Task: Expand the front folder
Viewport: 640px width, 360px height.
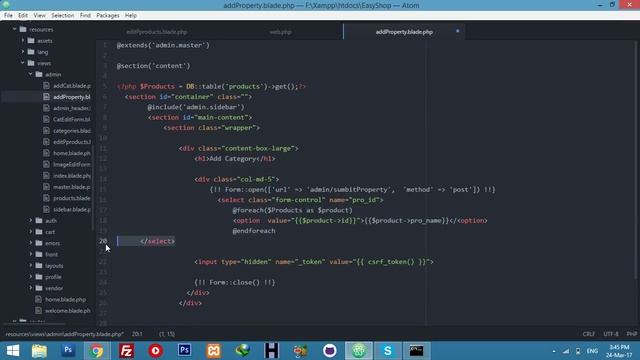Action: tap(31, 254)
